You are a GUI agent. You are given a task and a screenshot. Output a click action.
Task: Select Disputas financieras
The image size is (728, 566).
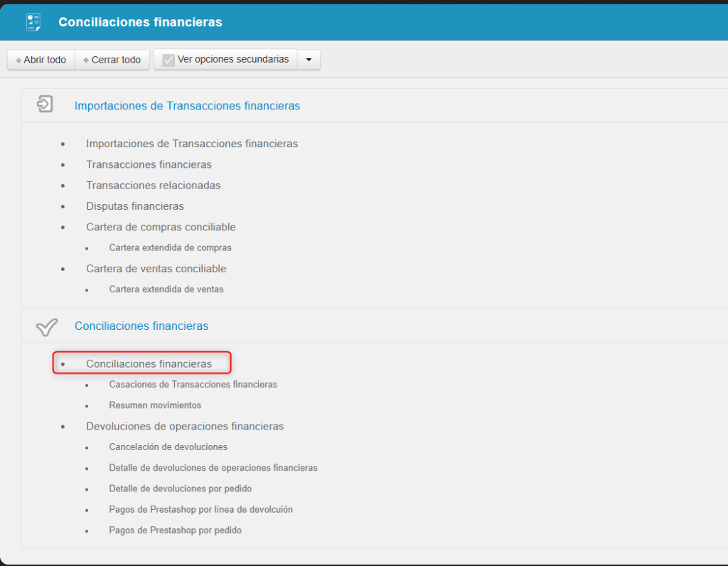pos(135,206)
